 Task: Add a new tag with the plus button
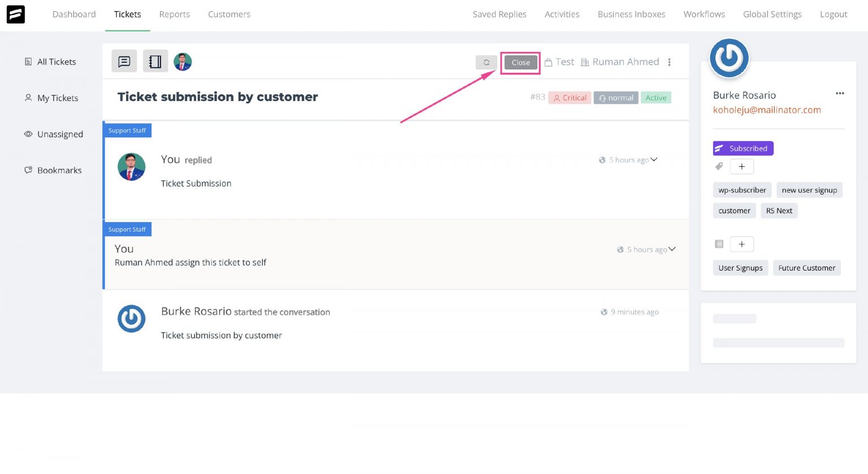741,166
